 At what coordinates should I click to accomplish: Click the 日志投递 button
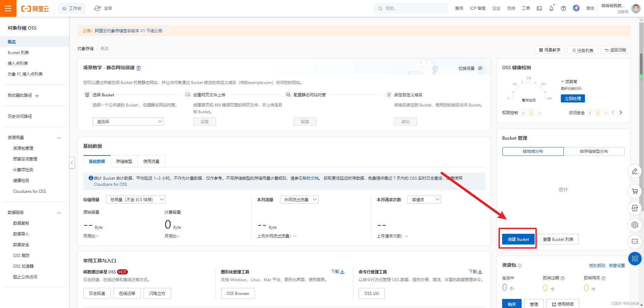pyautogui.click(x=97, y=293)
